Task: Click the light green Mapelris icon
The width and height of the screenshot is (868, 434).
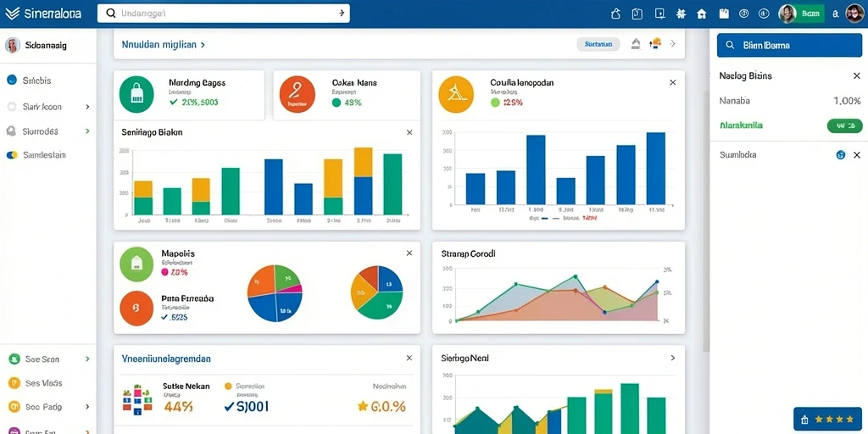Action: (136, 264)
